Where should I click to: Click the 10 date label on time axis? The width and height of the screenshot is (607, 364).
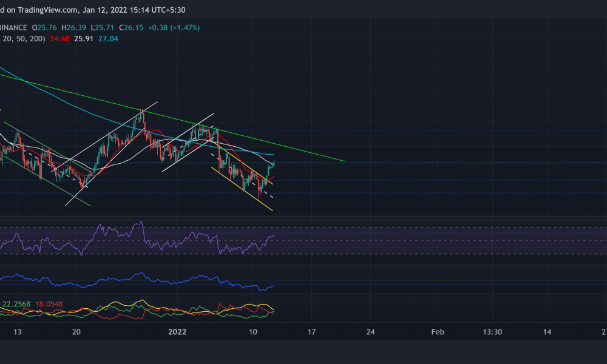(253, 332)
